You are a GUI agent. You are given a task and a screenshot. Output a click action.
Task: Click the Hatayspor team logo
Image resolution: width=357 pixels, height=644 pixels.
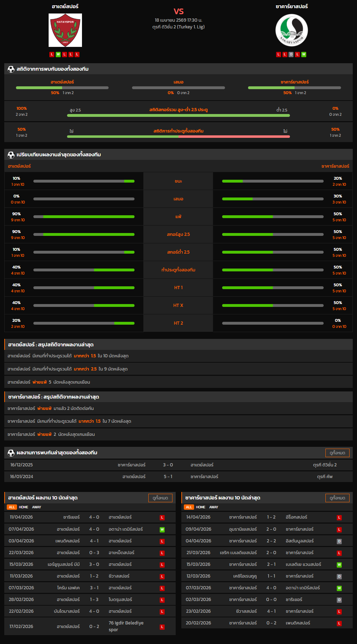65,30
